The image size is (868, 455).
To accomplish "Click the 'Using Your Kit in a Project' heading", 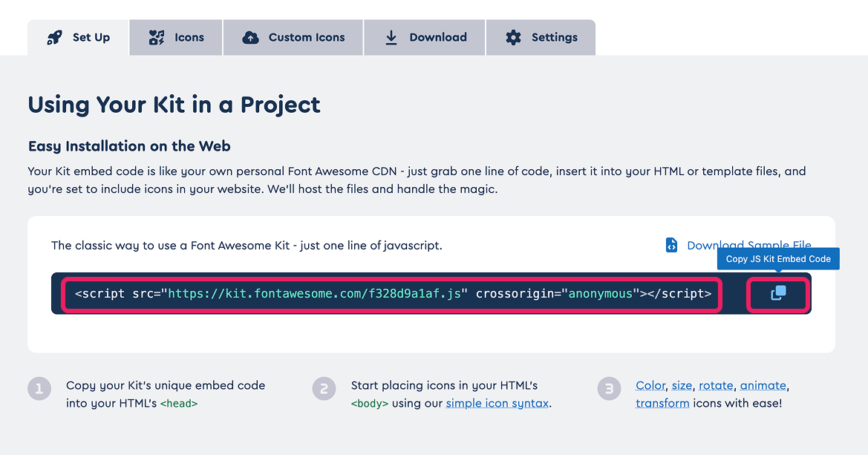I will pyautogui.click(x=174, y=105).
